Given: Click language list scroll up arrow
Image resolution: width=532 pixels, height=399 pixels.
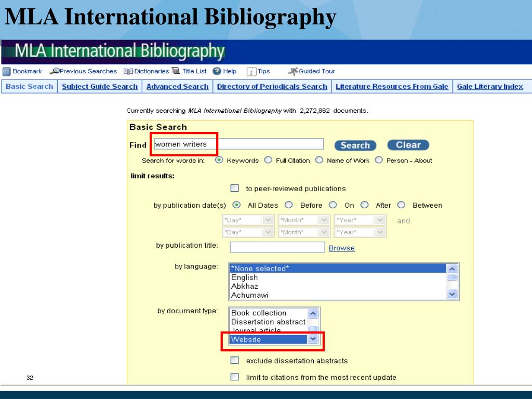Looking at the screenshot, I should click(x=452, y=269).
